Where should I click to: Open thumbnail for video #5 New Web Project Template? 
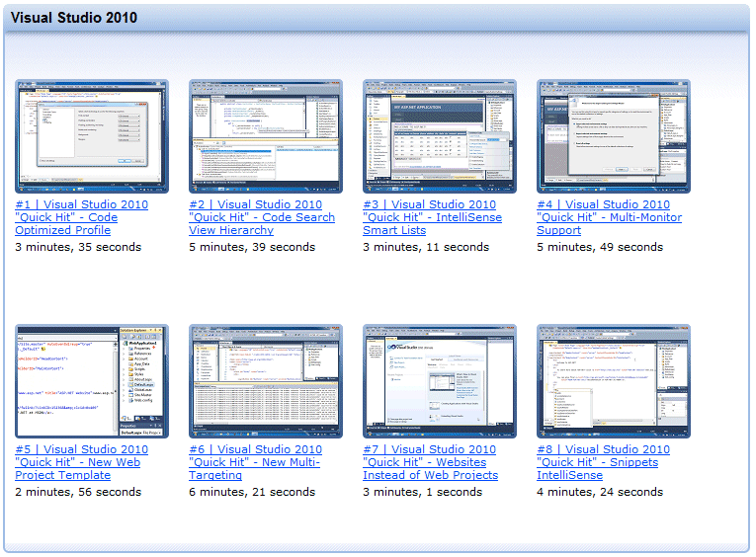coord(92,381)
